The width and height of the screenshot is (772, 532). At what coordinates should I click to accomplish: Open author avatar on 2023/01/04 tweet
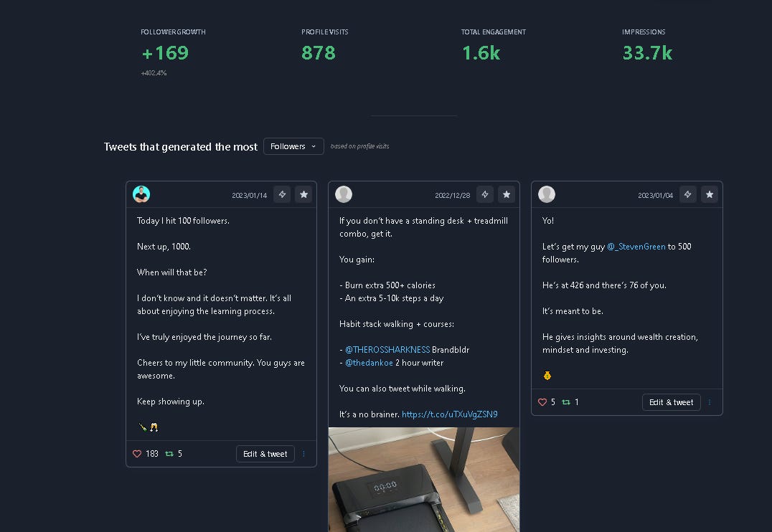(x=547, y=194)
